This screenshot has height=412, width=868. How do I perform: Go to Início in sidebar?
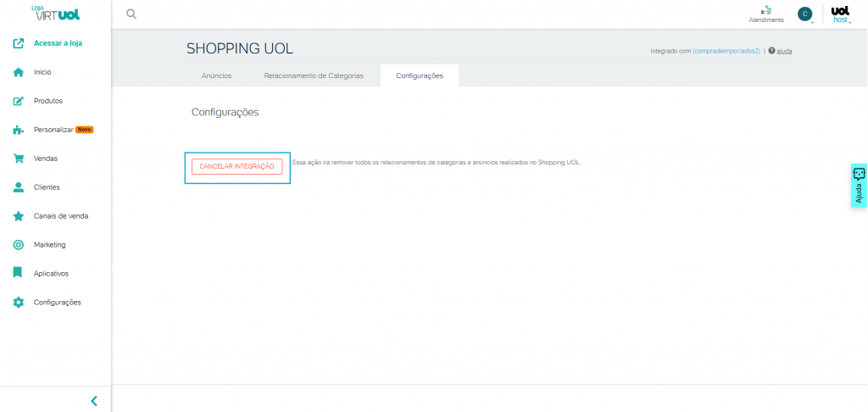42,72
